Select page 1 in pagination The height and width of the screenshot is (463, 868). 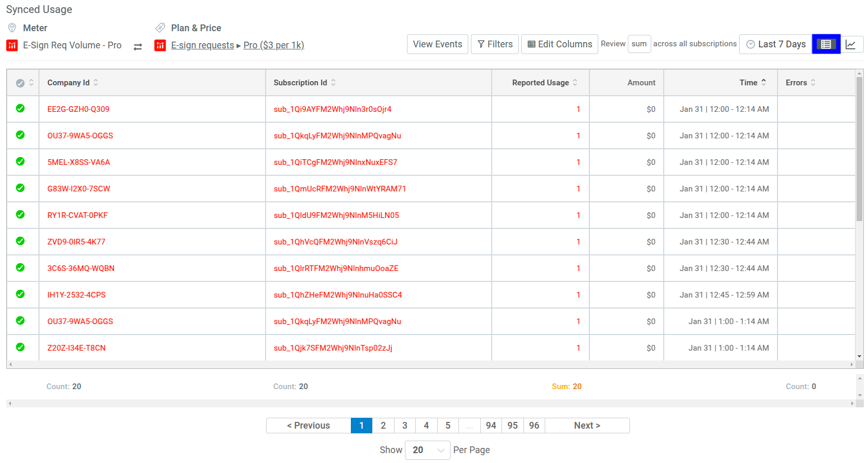pos(362,426)
